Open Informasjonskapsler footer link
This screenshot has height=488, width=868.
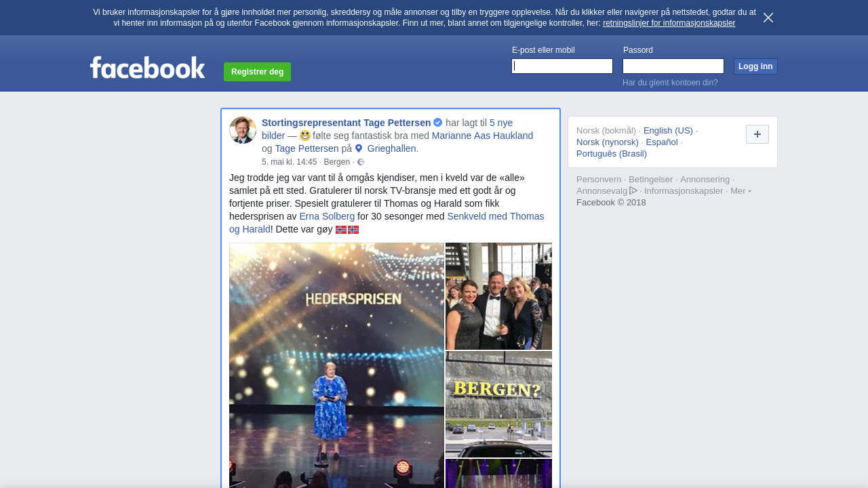point(684,190)
